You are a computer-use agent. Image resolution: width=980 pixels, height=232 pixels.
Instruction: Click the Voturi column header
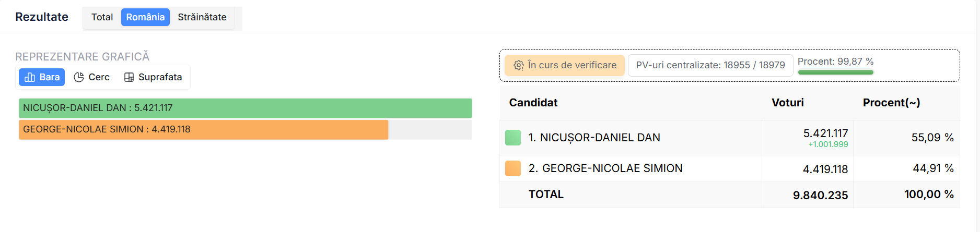click(x=787, y=103)
